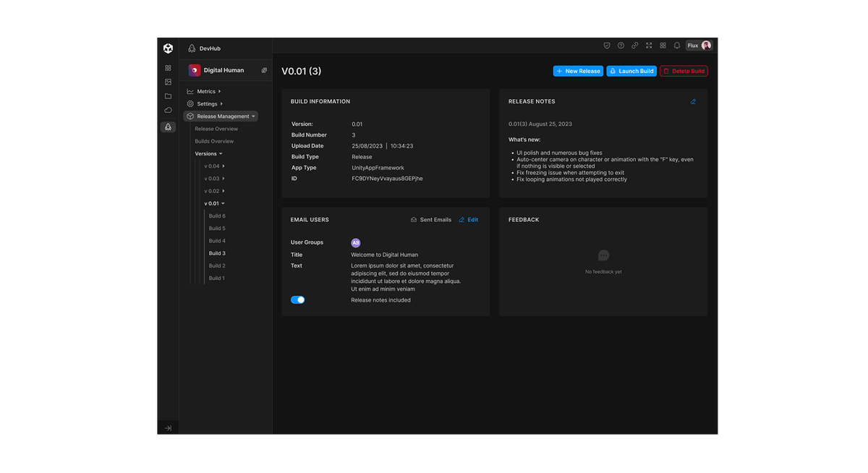The image size is (868, 473).
Task: Click the shield icon in the top bar
Action: 607,45
